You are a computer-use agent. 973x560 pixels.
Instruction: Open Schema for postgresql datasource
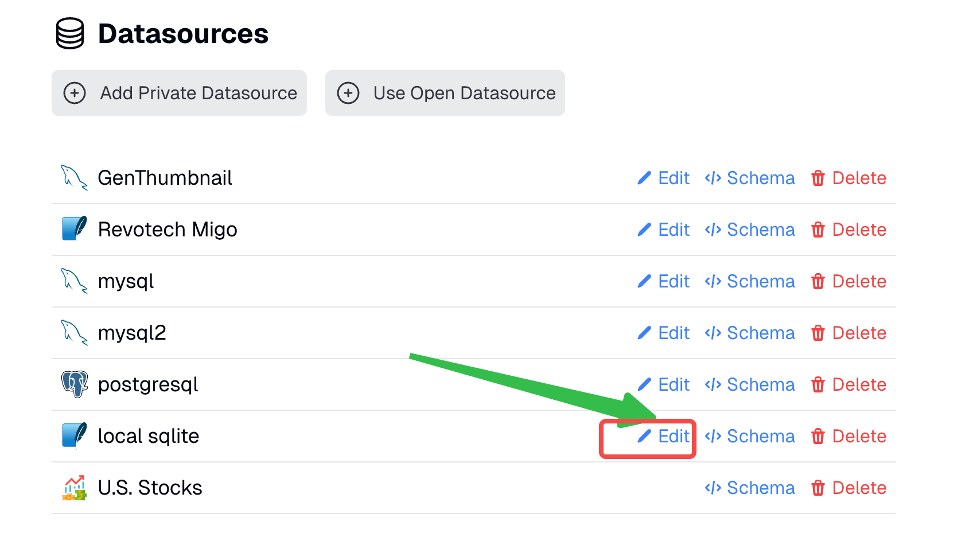[750, 384]
